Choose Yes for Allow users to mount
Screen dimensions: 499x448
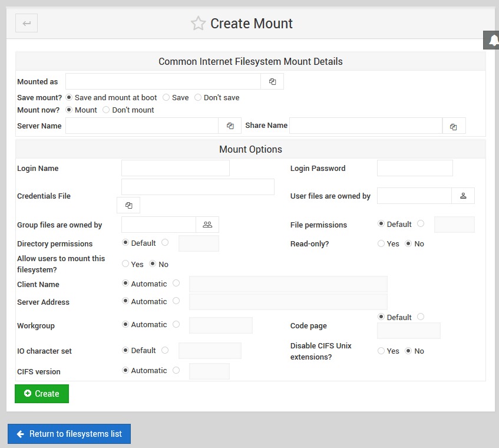(125, 264)
